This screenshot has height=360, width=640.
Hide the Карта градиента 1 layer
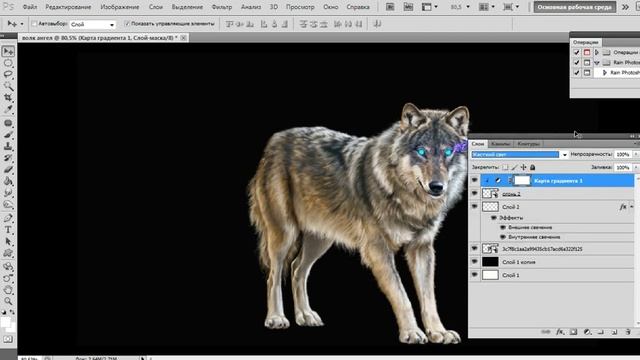coord(474,180)
